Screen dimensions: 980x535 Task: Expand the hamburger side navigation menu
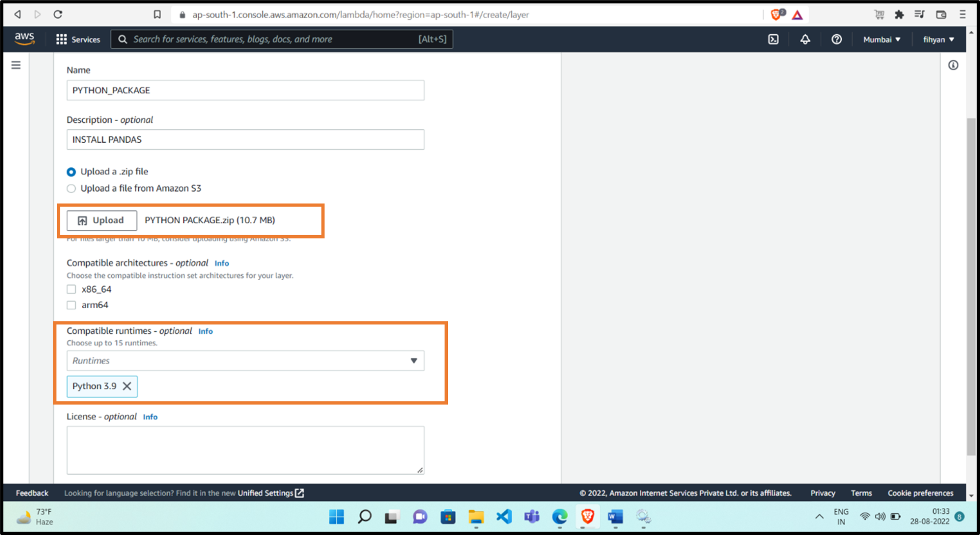point(16,65)
